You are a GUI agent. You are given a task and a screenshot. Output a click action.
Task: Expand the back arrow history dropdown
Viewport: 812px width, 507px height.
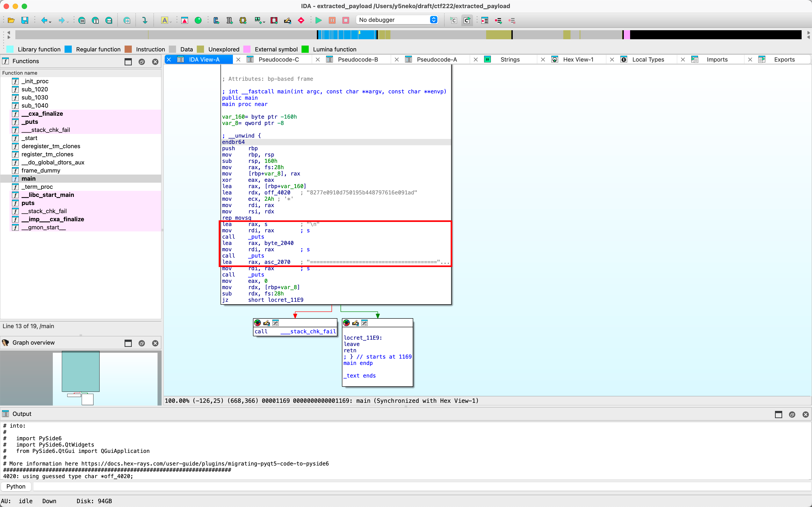[x=50, y=22]
